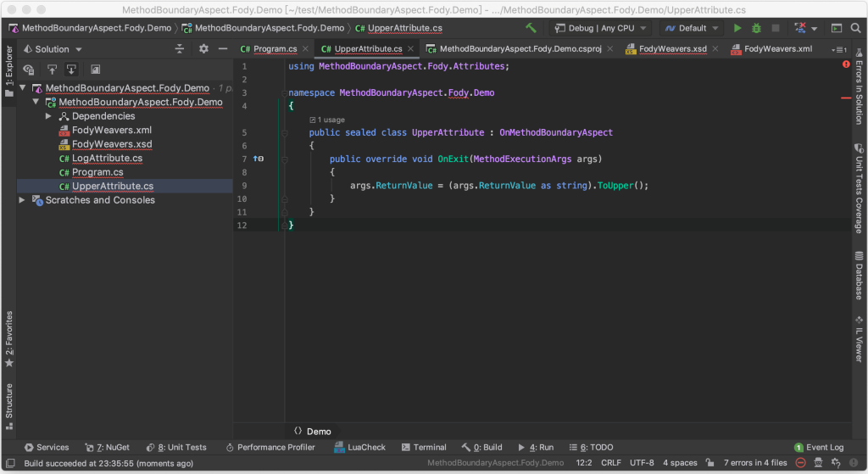
Task: Click the red error stripe mark on scrollbar
Action: [846, 98]
